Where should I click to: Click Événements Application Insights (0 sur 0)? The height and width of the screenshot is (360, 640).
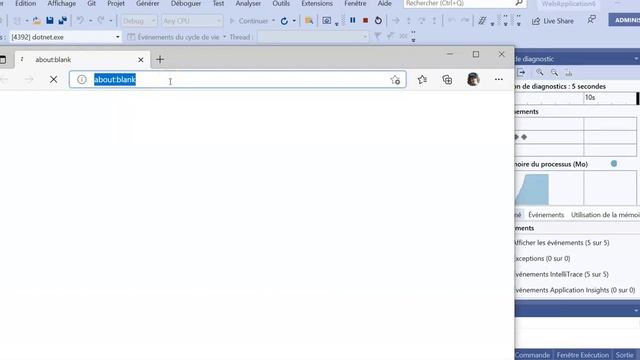(x=575, y=290)
